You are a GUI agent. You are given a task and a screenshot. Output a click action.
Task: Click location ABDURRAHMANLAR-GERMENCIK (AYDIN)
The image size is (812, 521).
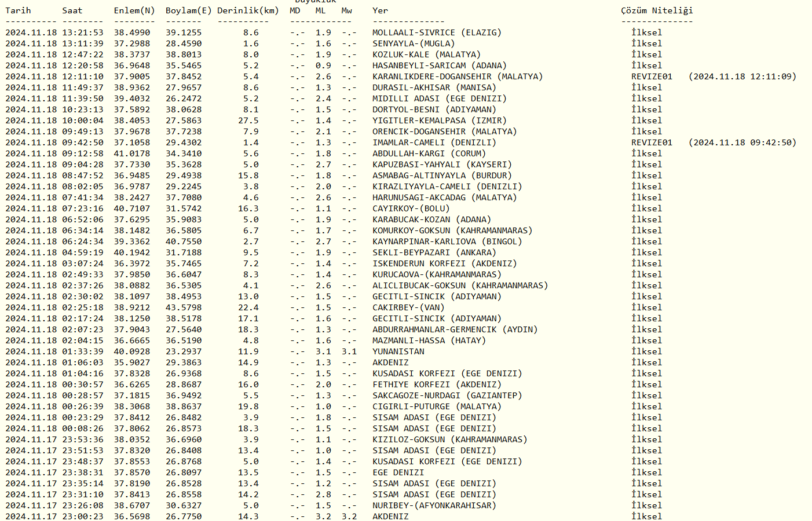tap(455, 329)
